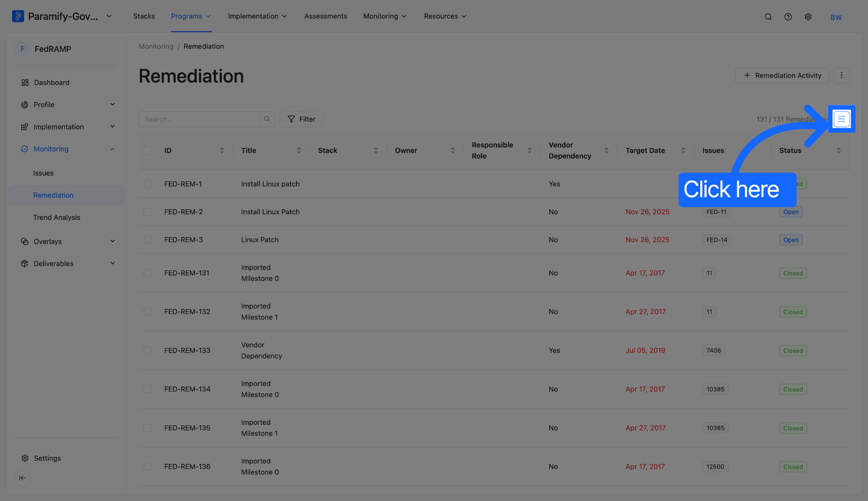
Task: Check the FED-REM-135 row checkbox
Action: tap(147, 428)
